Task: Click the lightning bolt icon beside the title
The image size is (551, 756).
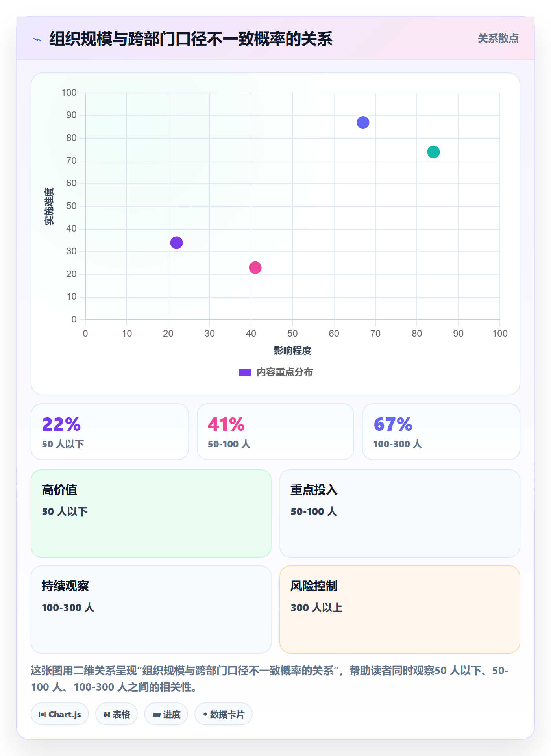Action: (x=37, y=39)
